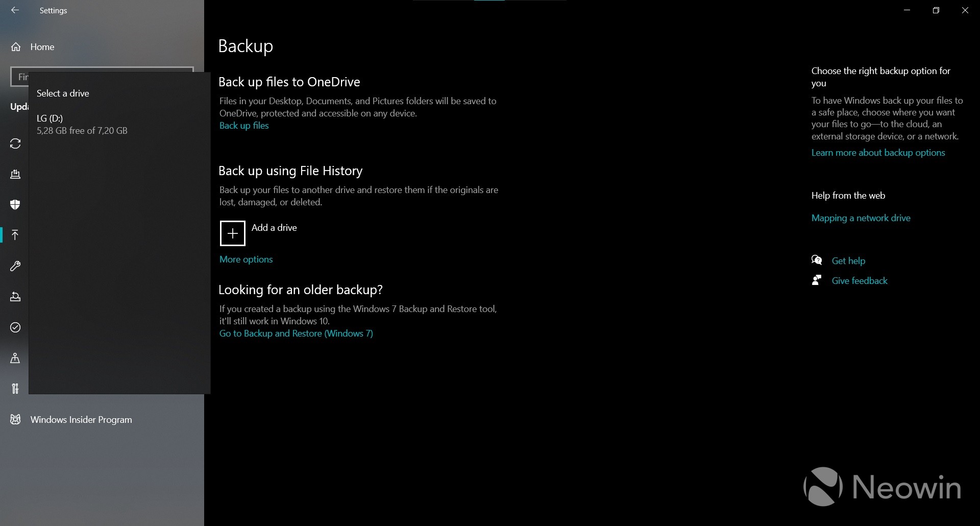Open For developers tools icon
This screenshot has height=526, width=980.
(x=15, y=389)
